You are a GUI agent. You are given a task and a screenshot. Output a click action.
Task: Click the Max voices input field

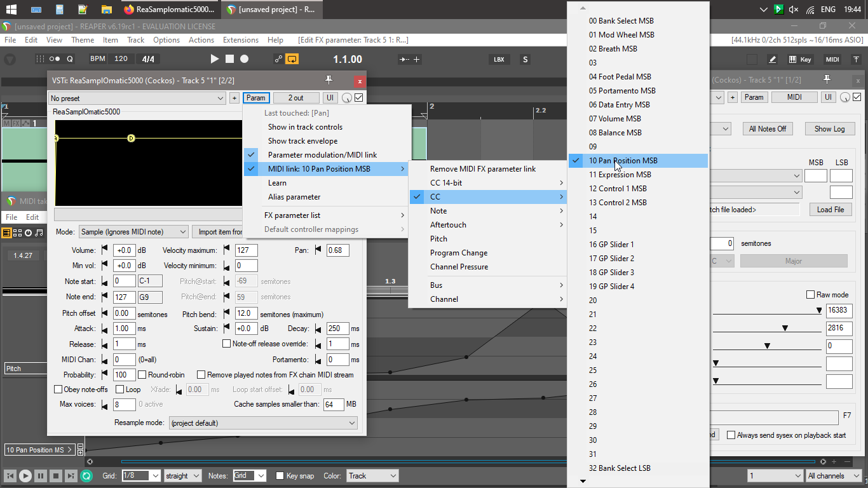(125, 405)
